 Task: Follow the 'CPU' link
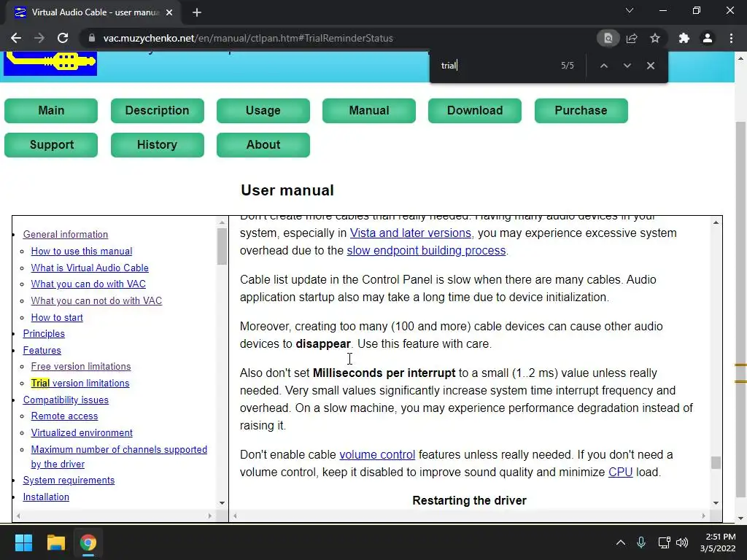[620, 472]
